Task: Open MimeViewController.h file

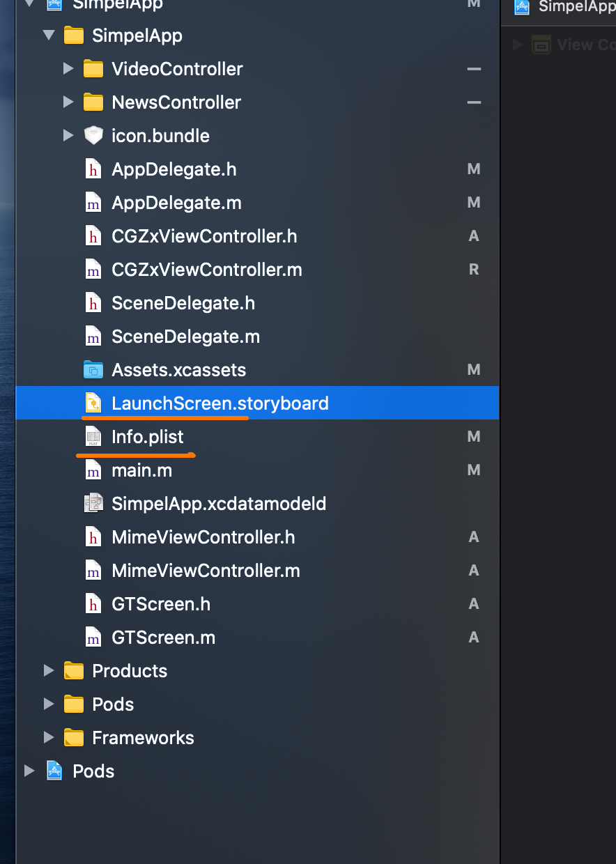Action: pyautogui.click(x=203, y=537)
